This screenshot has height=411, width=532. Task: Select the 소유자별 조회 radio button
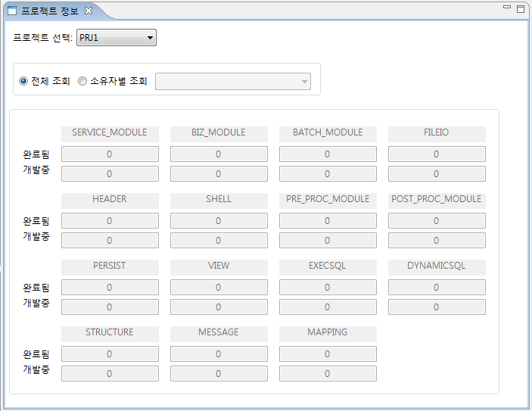82,81
